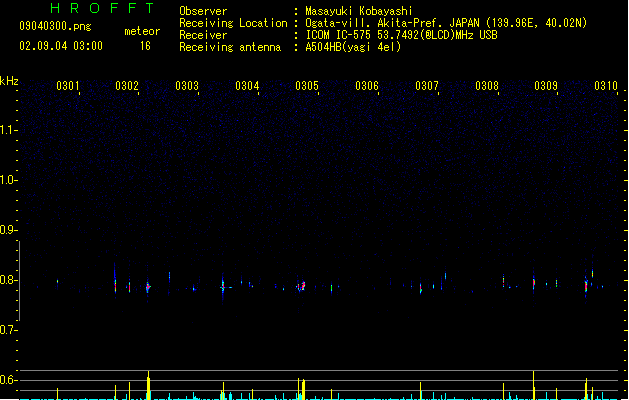Click the 0.6 kHz axis label
Image resolution: width=629 pixels, height=400 pixels.
tap(8, 380)
